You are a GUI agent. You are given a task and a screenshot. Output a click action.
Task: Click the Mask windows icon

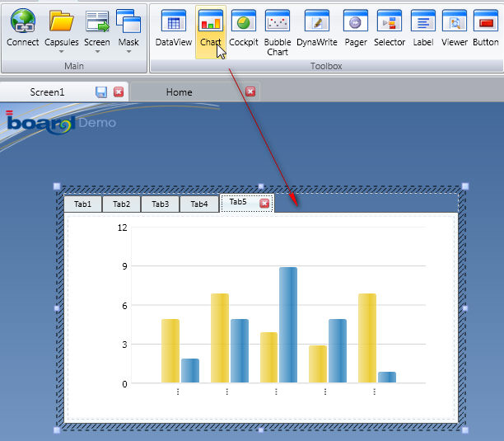[128, 21]
